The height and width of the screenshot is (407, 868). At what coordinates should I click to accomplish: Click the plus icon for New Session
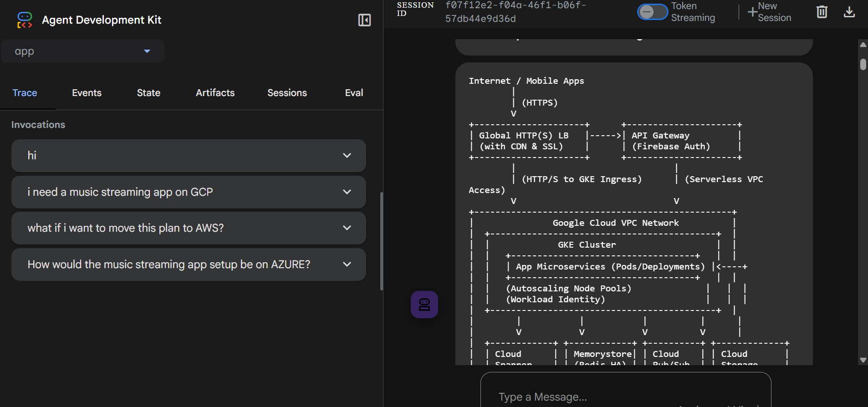[752, 12]
